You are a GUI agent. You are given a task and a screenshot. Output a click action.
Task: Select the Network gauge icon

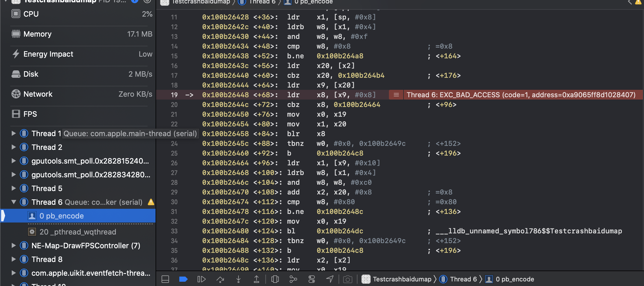16,94
